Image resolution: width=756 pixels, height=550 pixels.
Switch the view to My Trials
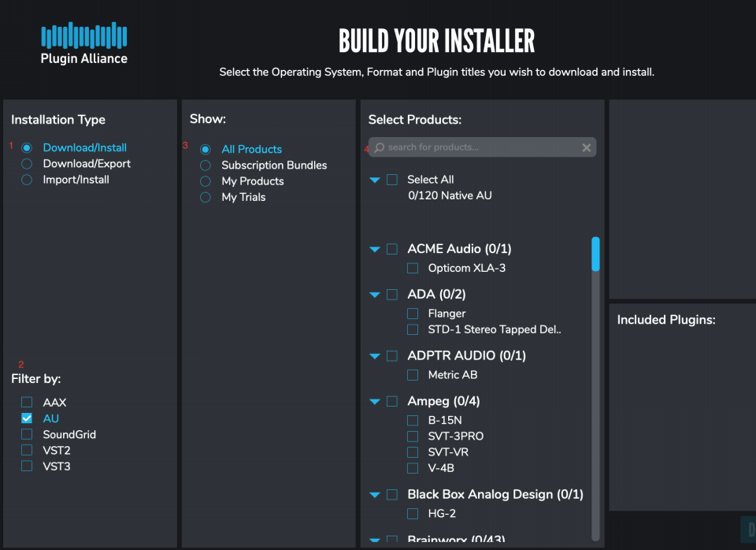[206, 197]
